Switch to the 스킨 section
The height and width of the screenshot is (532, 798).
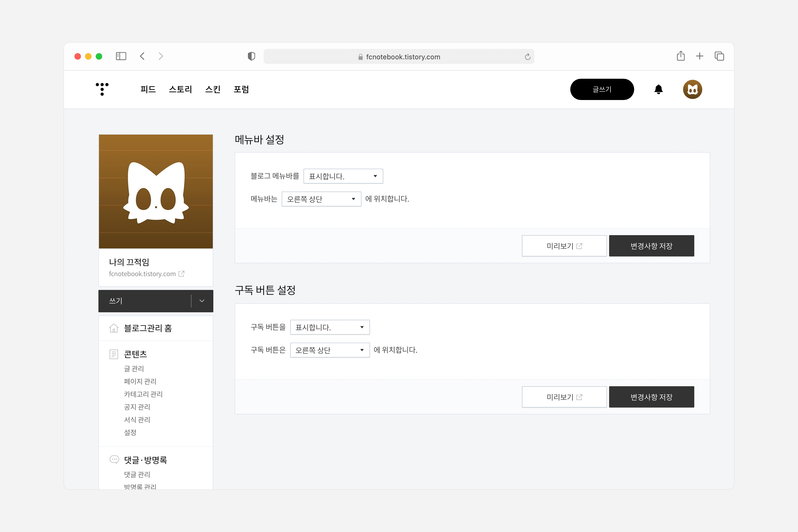tap(213, 89)
